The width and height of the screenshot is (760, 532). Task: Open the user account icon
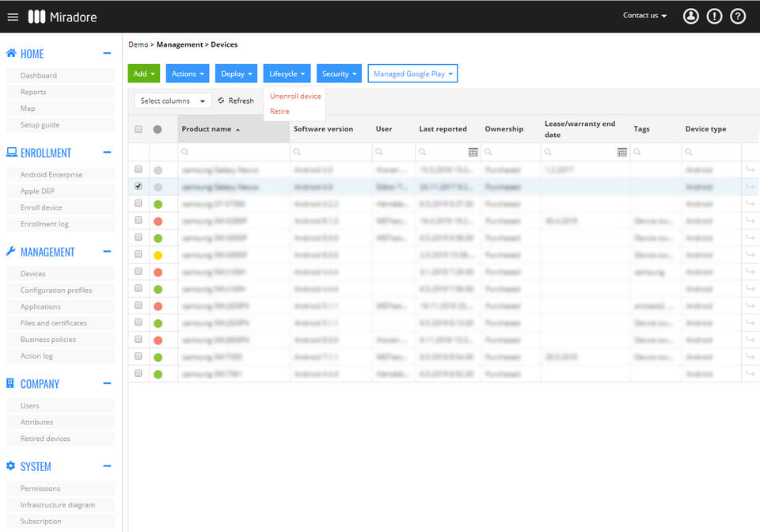coord(690,17)
